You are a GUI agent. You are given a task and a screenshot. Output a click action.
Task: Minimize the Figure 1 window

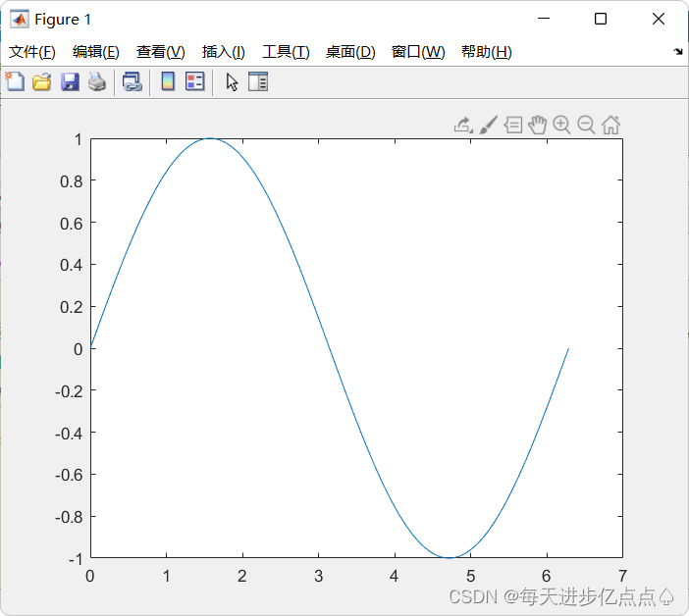click(x=544, y=19)
